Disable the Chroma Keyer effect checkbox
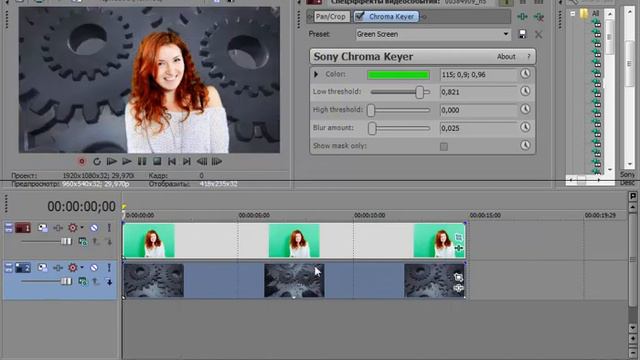The height and width of the screenshot is (360, 640). 360,16
